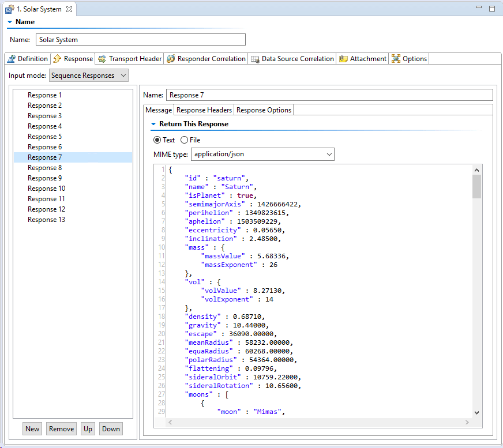Viewport: 503px width, 448px height.
Task: Select Response 11 in the list
Action: 73,199
